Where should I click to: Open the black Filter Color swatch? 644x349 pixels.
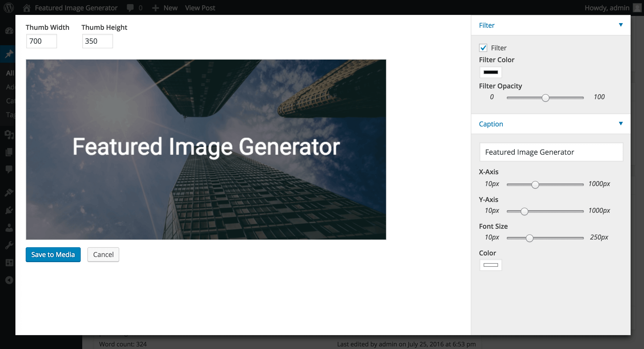coord(491,72)
